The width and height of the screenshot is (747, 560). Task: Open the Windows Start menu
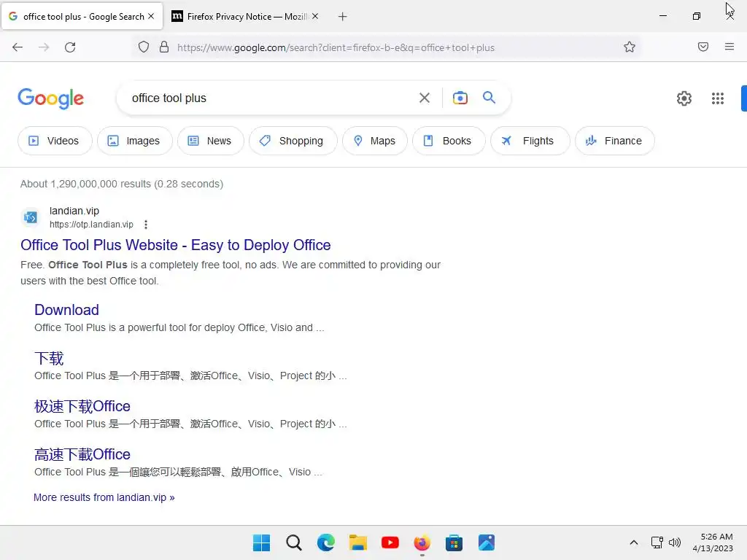(262, 542)
